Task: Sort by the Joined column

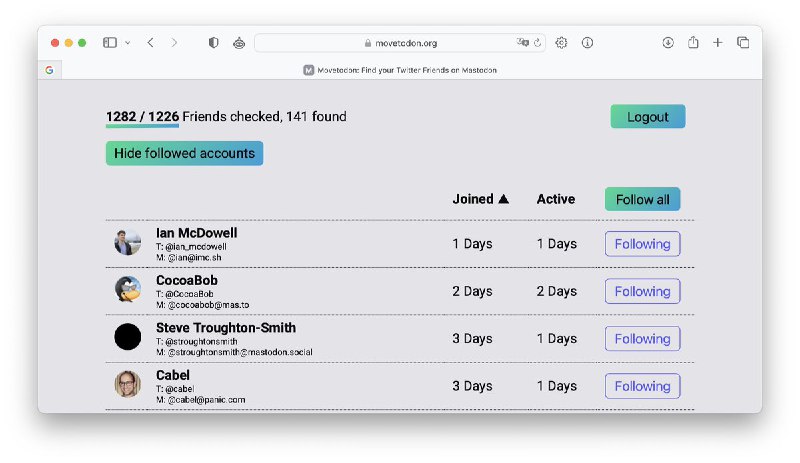Action: click(480, 199)
